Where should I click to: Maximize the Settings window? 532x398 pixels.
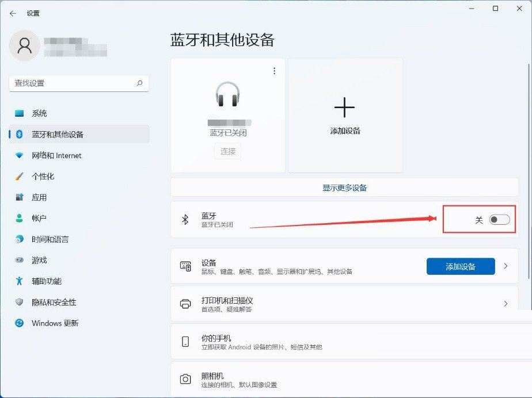point(495,9)
